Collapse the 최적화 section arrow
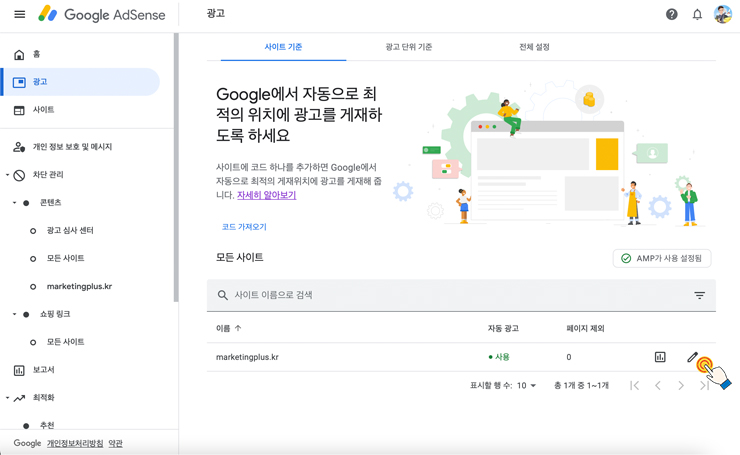The height and width of the screenshot is (455, 740). pos(7,398)
